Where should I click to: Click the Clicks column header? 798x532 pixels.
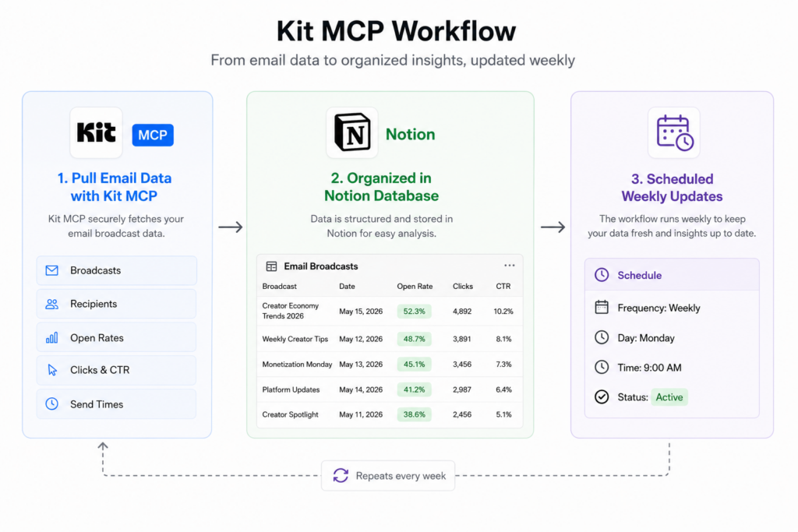coord(463,287)
